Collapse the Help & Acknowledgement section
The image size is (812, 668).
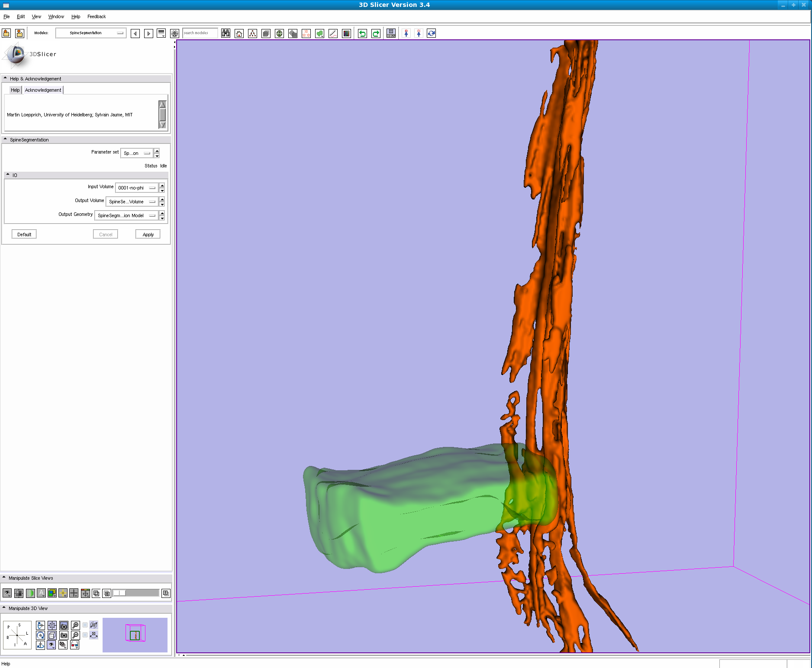pyautogui.click(x=5, y=79)
